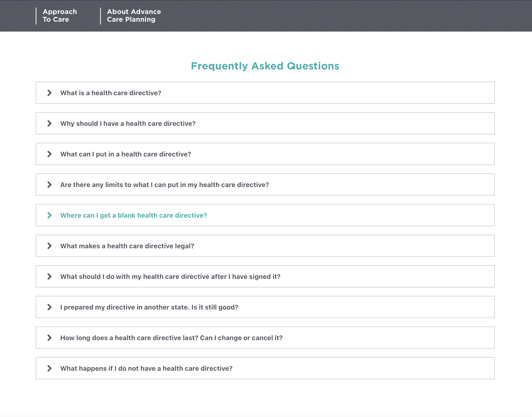532x417 pixels.
Task: Expand 'What is a health care directive?' text
Action: [111, 93]
